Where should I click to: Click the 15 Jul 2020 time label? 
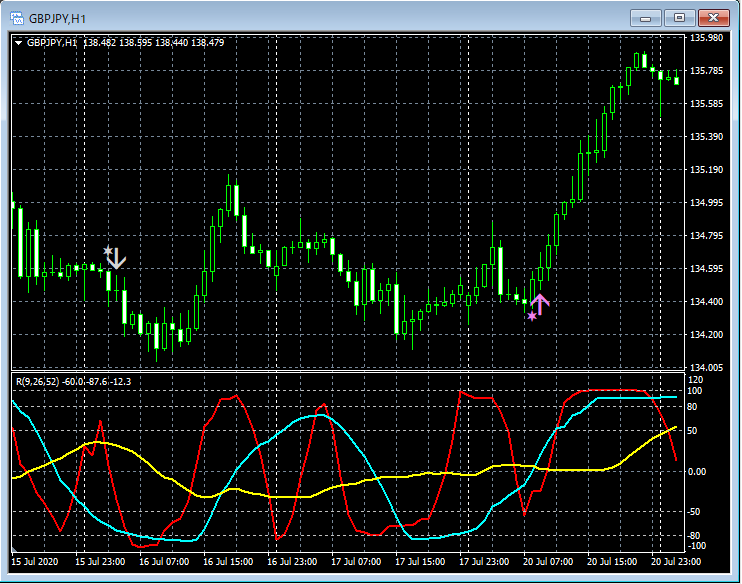(35, 562)
